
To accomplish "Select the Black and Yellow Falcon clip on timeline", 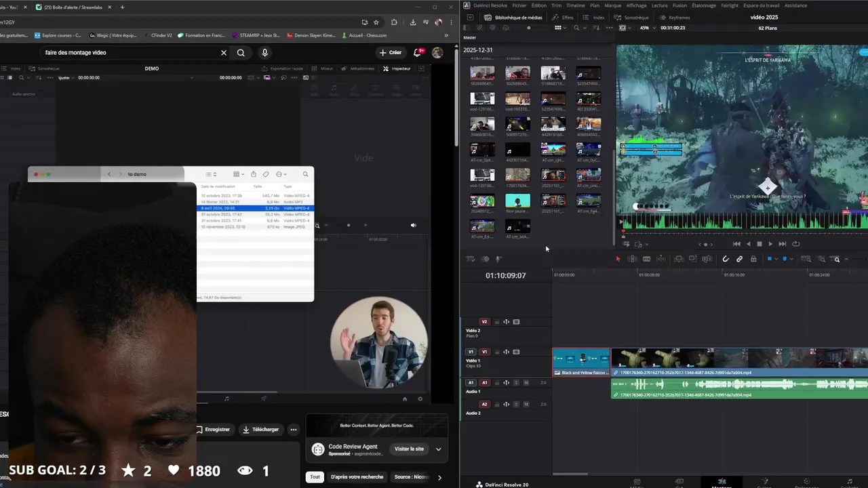I will pos(581,362).
